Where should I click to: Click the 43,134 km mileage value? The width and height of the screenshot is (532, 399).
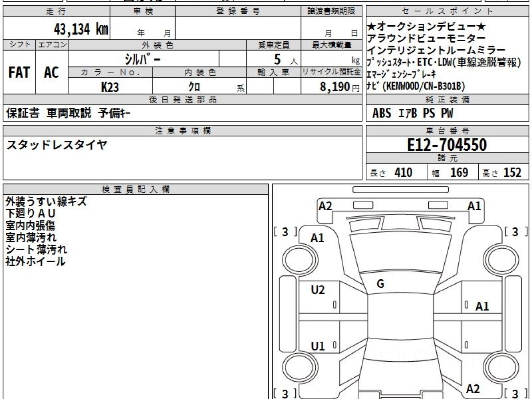coord(81,30)
